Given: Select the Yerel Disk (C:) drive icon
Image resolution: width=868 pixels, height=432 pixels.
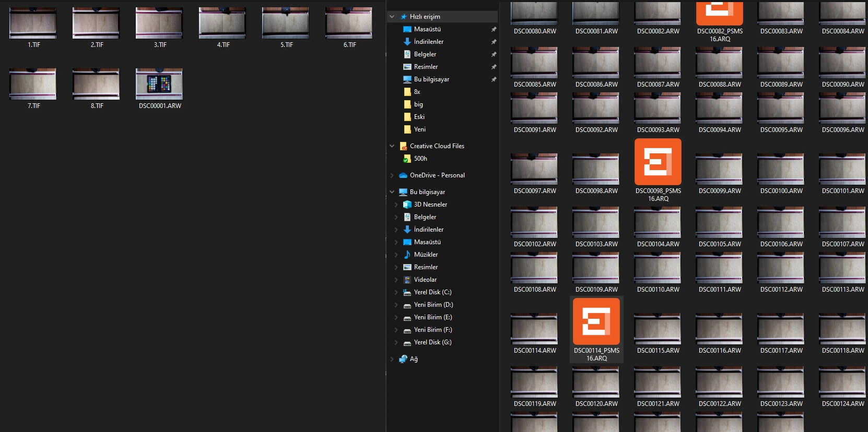Looking at the screenshot, I should tap(407, 292).
